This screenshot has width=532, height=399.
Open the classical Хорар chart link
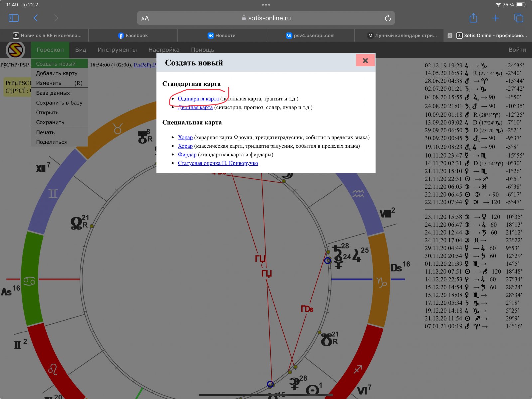point(185,146)
